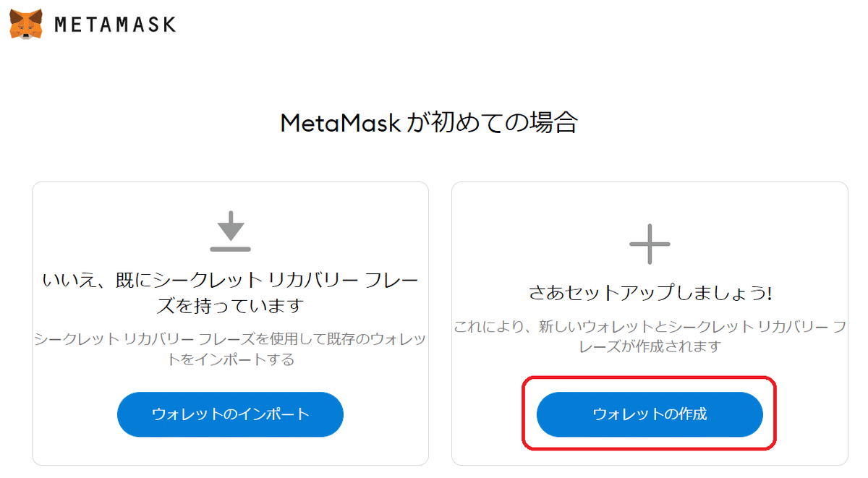Viewport: 868px width, 478px height.
Task: Click the heading MetaMask が初めての場合
Action: 429,123
